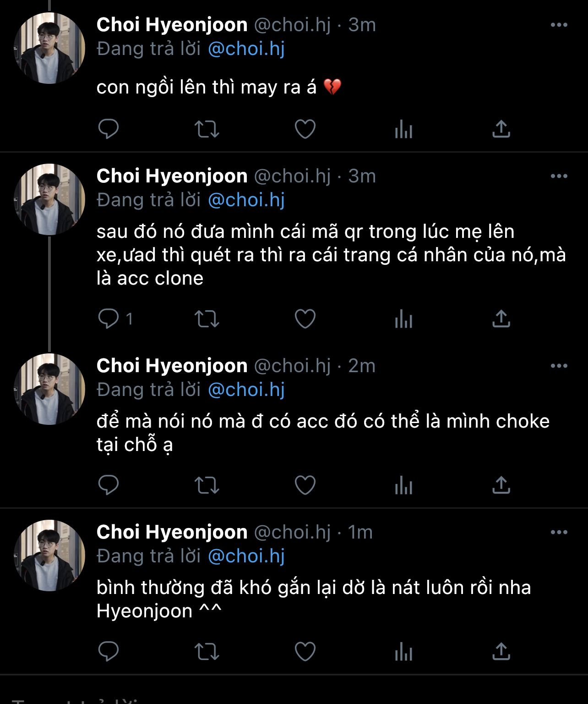Like the 'mình choke tại chỗ' tweet
The width and height of the screenshot is (588, 704).
[x=305, y=485]
